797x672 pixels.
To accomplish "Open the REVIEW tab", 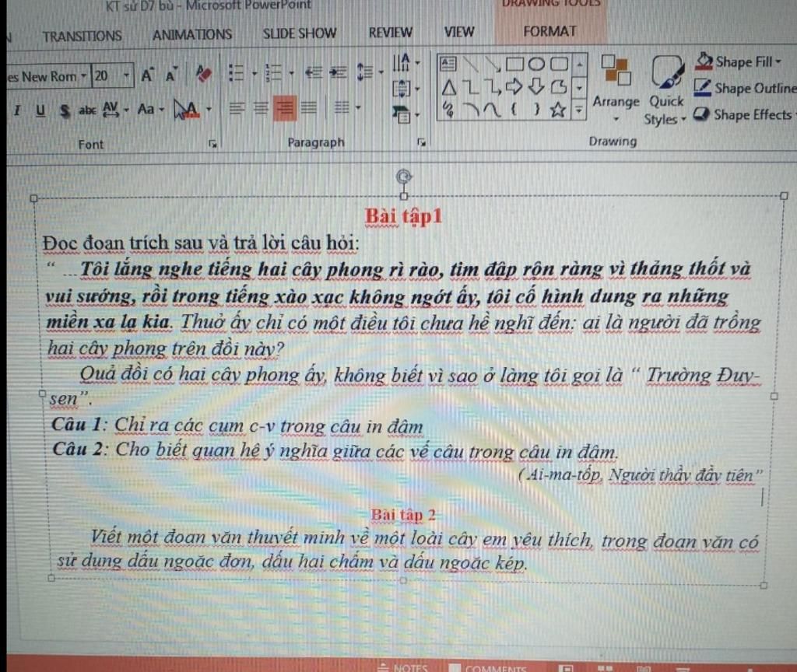I will [x=391, y=33].
